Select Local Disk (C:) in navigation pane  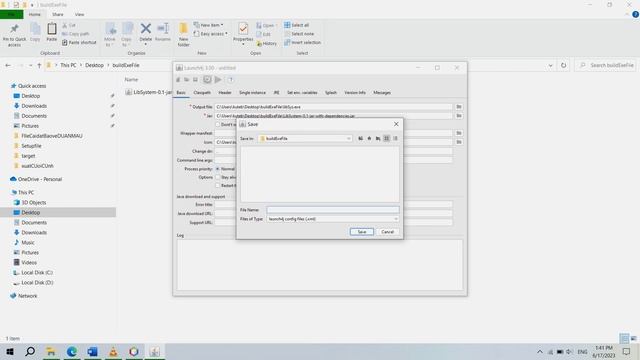click(37, 273)
